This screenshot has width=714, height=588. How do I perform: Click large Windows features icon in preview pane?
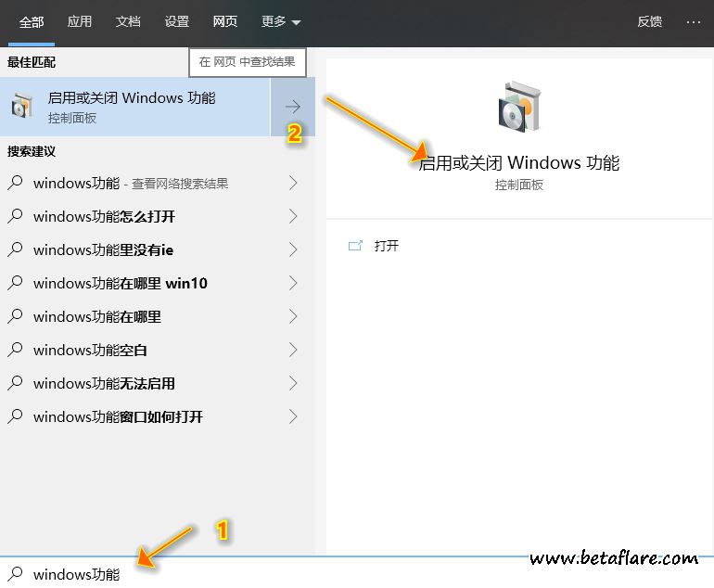point(519,107)
